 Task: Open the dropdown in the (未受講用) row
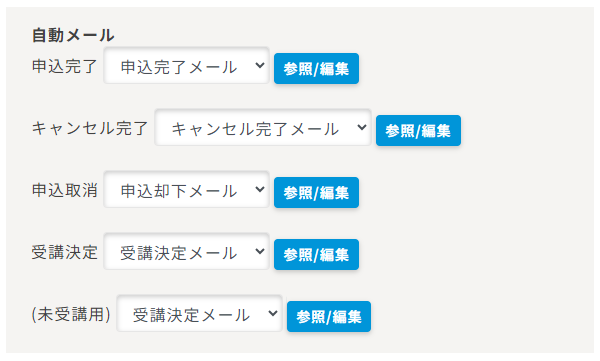pos(199,314)
